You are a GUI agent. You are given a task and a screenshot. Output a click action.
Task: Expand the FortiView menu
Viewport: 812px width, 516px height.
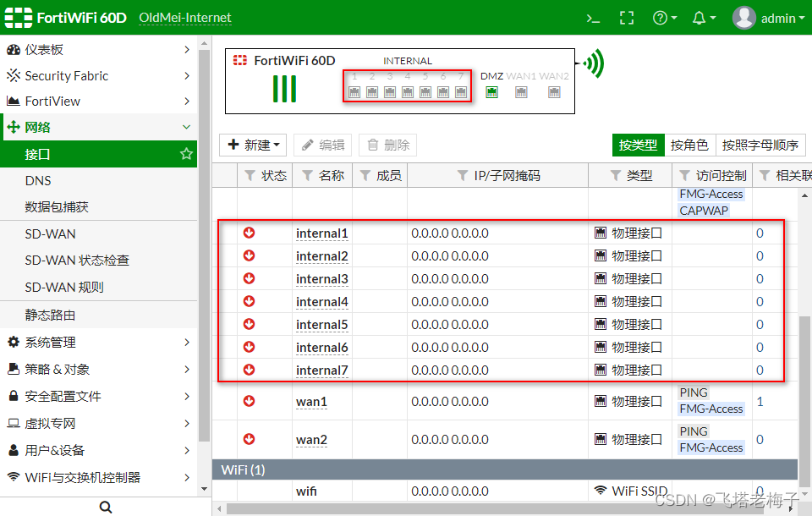coord(98,101)
